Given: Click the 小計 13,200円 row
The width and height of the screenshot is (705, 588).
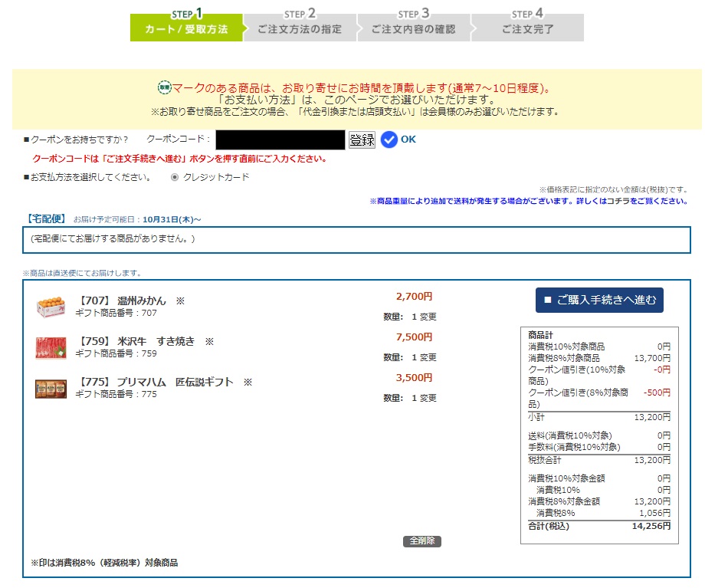Looking at the screenshot, I should (599, 417).
